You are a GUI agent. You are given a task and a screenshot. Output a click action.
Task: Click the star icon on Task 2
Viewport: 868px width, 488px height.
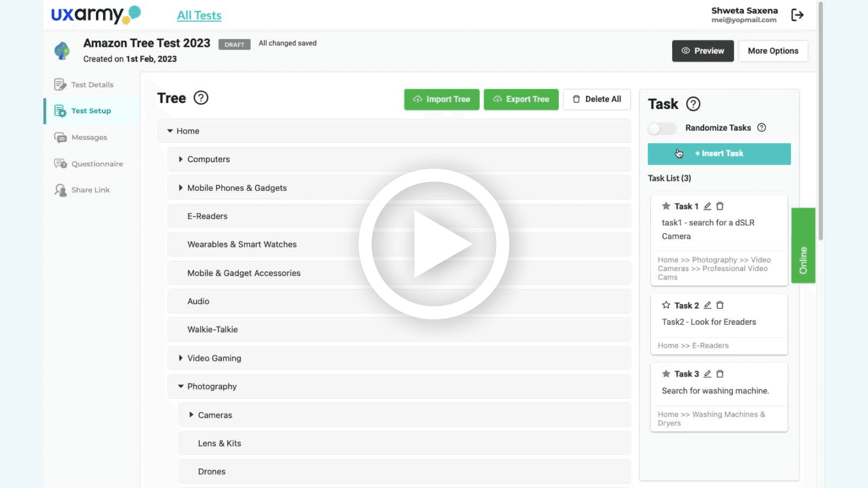pyautogui.click(x=666, y=305)
